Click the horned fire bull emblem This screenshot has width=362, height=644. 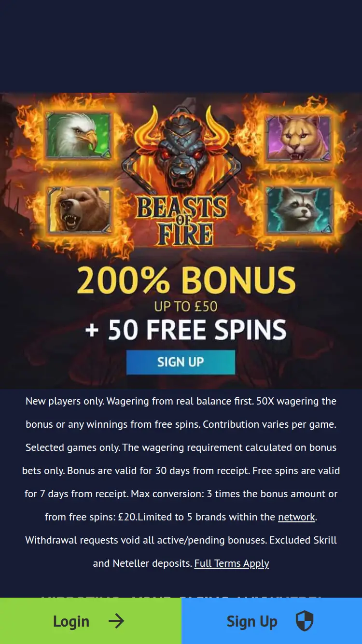tap(181, 150)
